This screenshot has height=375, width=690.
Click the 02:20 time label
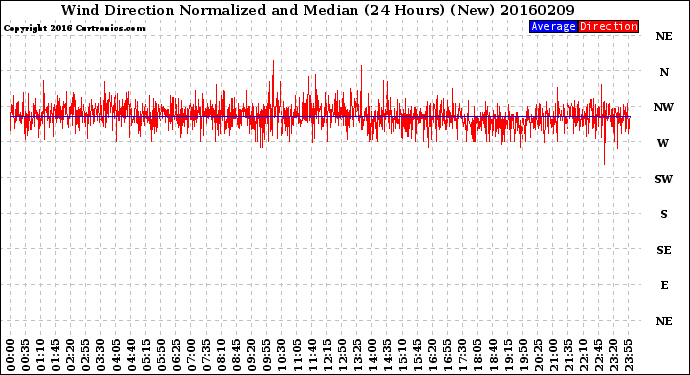point(71,355)
